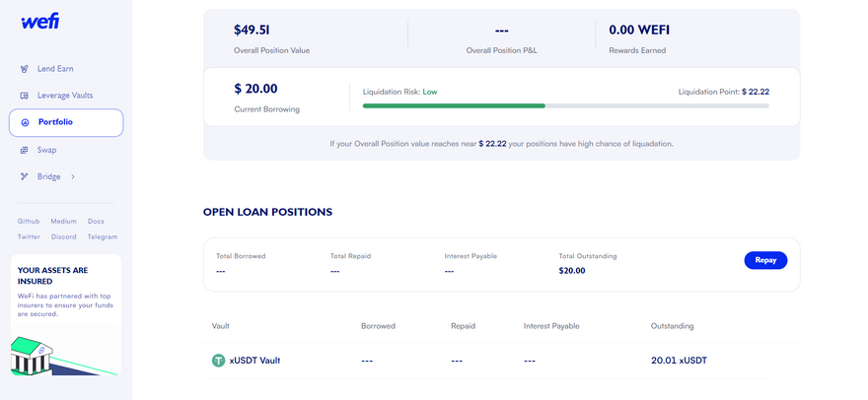Click the Bridge icon in sidebar

pyautogui.click(x=25, y=177)
